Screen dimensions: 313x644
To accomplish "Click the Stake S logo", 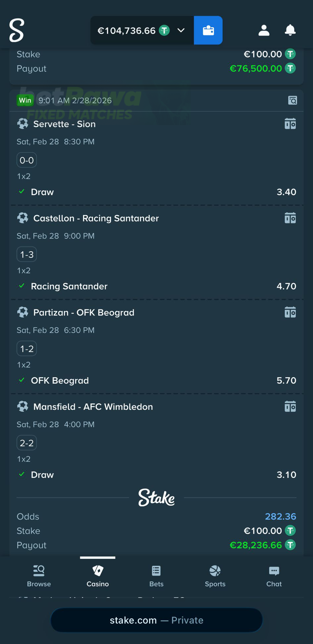I will [17, 30].
